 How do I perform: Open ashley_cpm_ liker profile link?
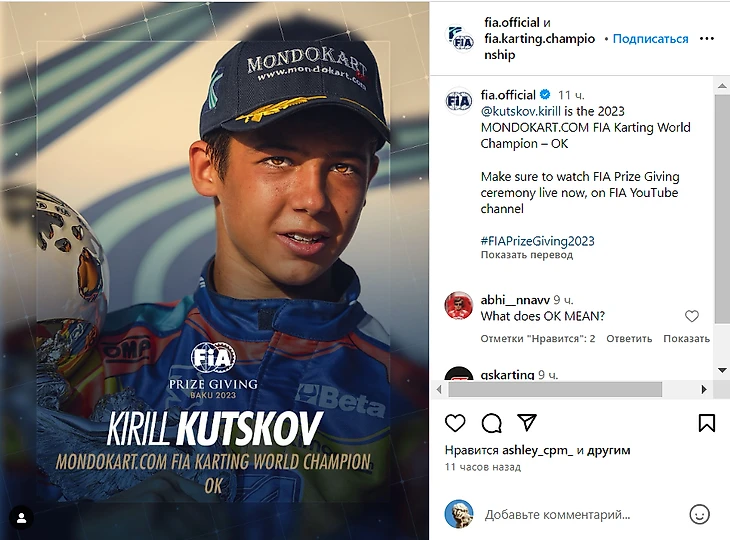(537, 450)
